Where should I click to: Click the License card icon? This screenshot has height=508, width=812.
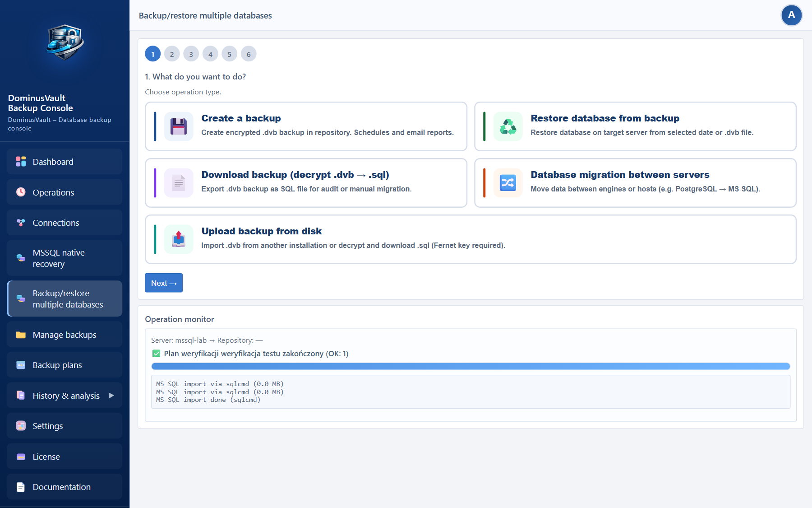tap(21, 457)
